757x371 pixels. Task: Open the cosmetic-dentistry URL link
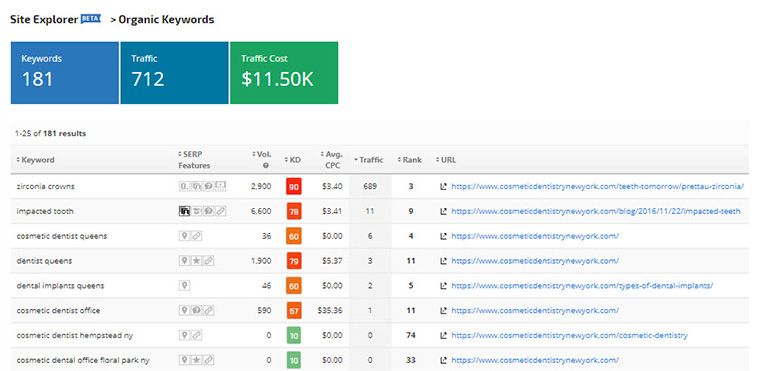click(x=569, y=335)
